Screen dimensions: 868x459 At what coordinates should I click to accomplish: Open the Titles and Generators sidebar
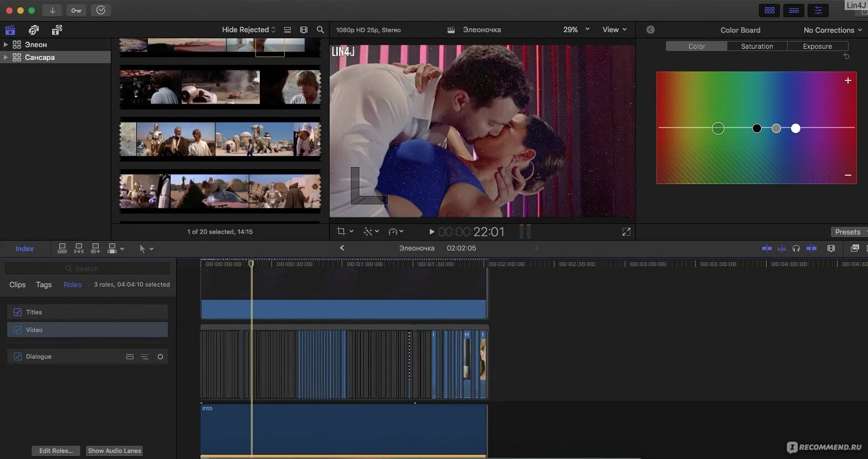(57, 30)
